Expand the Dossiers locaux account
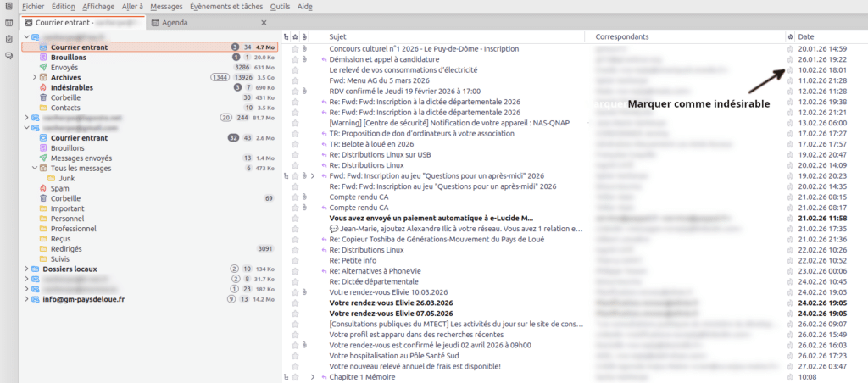The width and height of the screenshot is (868, 383). pos(25,269)
